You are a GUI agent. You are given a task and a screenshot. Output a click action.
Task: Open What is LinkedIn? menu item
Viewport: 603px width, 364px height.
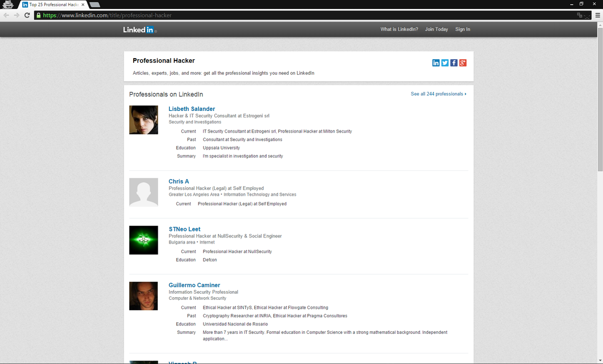pyautogui.click(x=399, y=29)
